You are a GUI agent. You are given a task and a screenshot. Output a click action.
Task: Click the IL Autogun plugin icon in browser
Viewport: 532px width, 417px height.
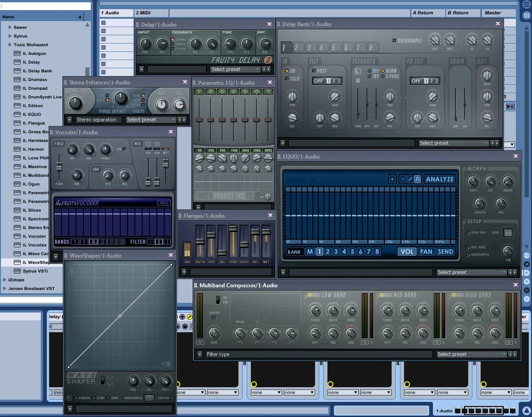[17, 53]
